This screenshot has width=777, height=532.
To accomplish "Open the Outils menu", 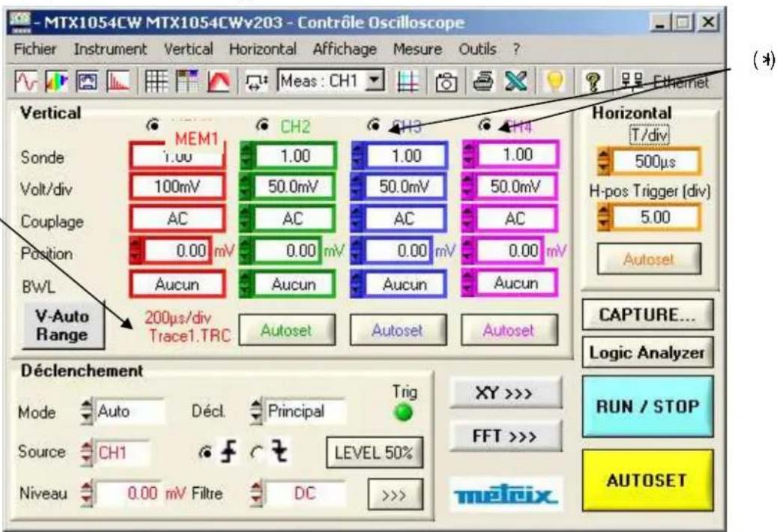I will pyautogui.click(x=478, y=49).
